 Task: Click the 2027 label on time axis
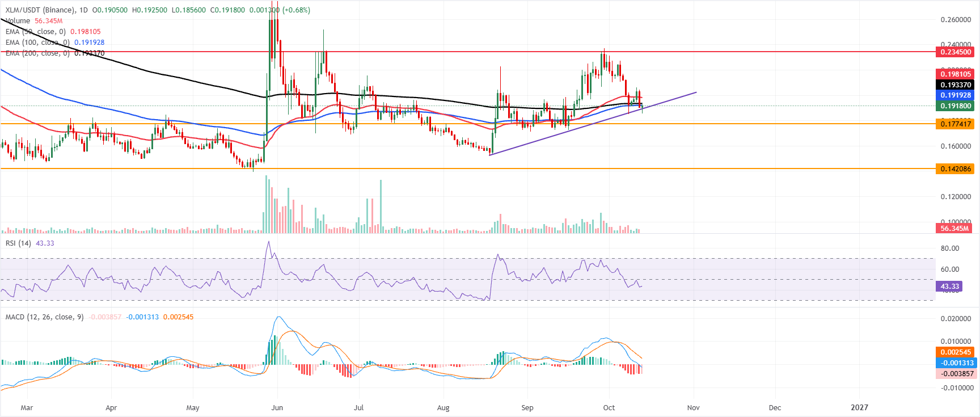pos(860,408)
